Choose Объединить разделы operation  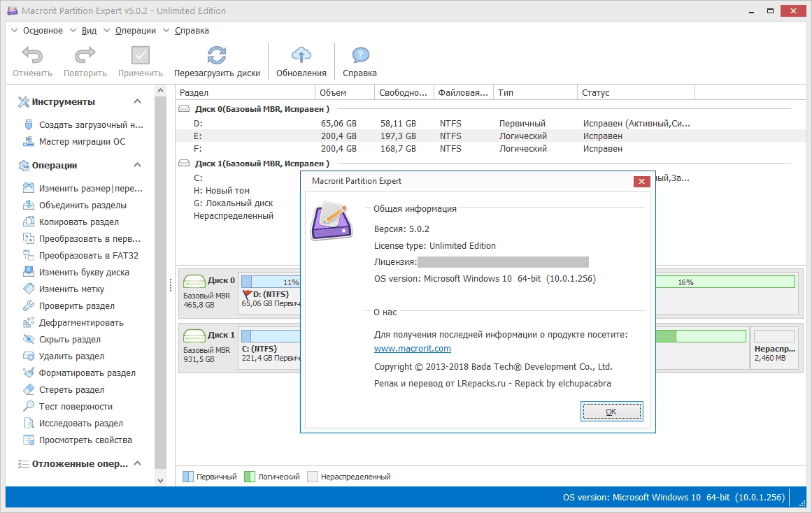pos(76,205)
